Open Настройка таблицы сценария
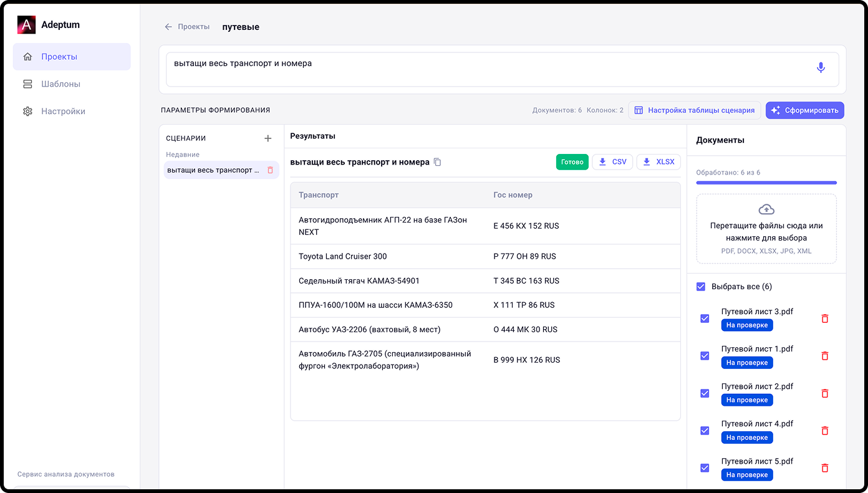Image resolution: width=868 pixels, height=493 pixels. click(695, 110)
